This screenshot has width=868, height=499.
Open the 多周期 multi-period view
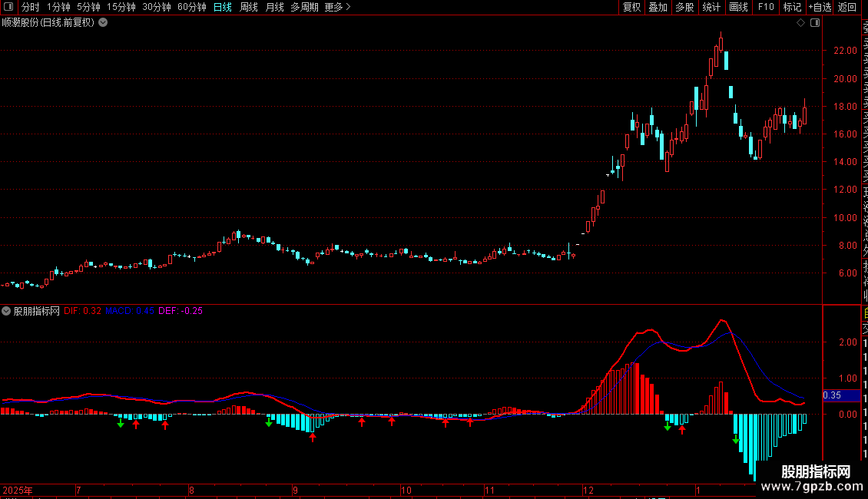click(x=304, y=7)
